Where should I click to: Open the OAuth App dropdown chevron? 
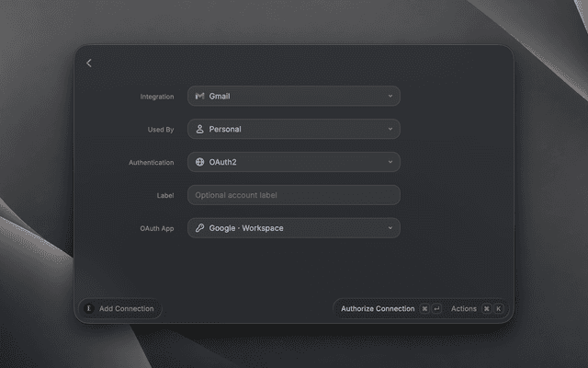(x=390, y=228)
